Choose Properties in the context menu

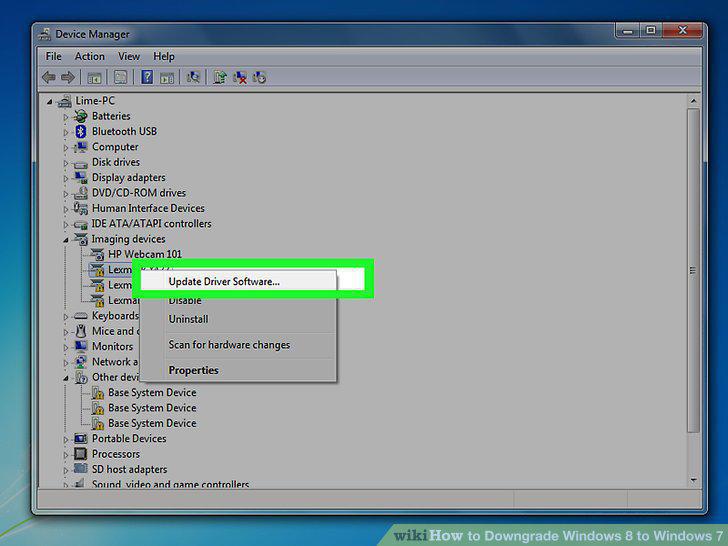pos(238,370)
